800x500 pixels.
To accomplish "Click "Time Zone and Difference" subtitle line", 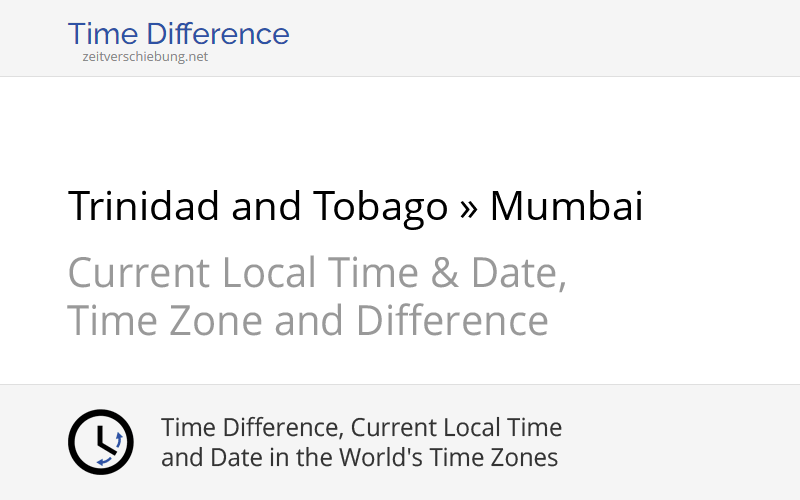I will [308, 321].
